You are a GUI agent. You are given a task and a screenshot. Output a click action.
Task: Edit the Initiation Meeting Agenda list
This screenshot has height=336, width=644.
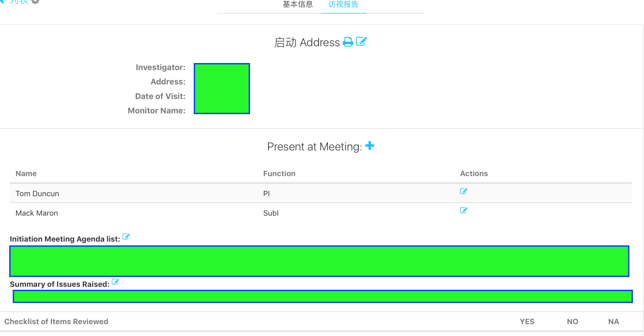126,237
